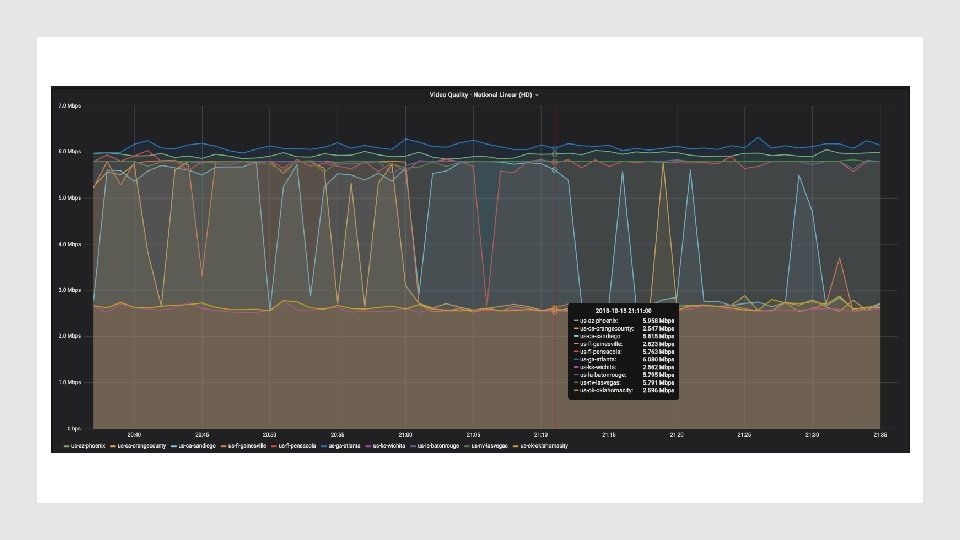Click the 7.0 Mbps y-axis label
Image resolution: width=960 pixels, height=540 pixels.
70,106
